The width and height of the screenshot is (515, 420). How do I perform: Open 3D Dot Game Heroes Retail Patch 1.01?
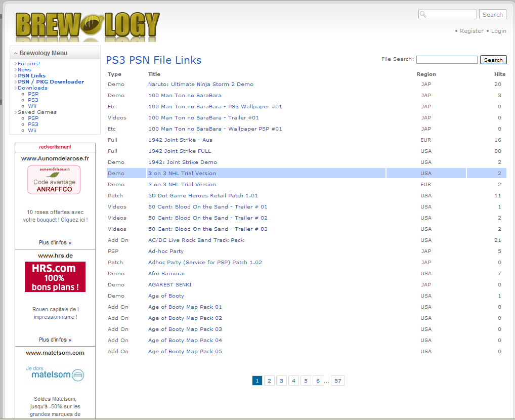tap(203, 195)
